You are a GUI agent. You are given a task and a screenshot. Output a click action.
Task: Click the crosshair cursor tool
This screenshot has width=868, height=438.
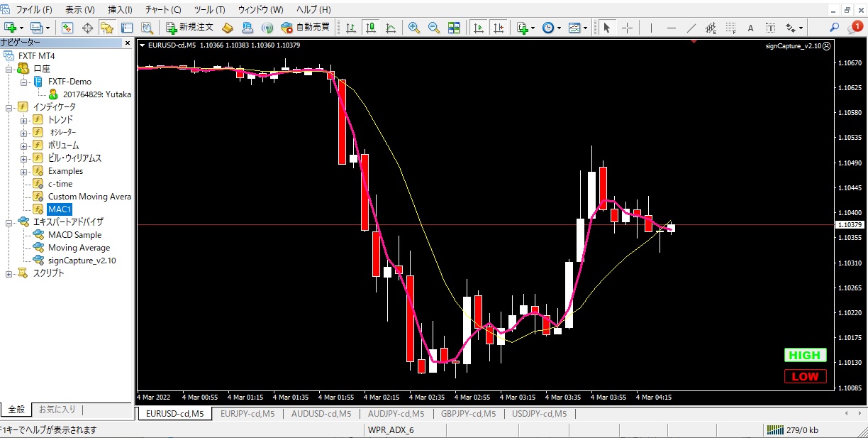(x=627, y=28)
